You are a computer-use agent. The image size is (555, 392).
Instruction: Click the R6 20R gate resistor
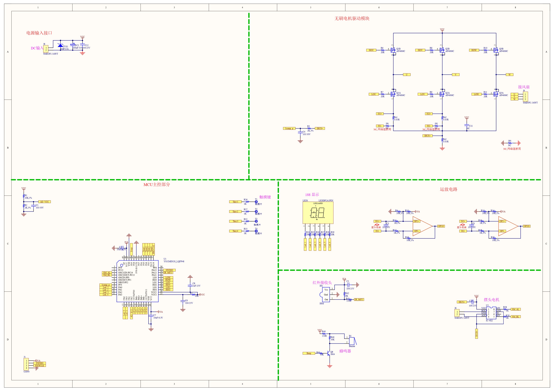[x=382, y=50]
